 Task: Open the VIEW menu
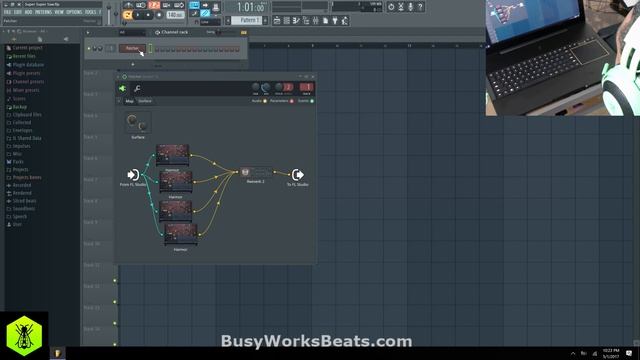pos(59,12)
